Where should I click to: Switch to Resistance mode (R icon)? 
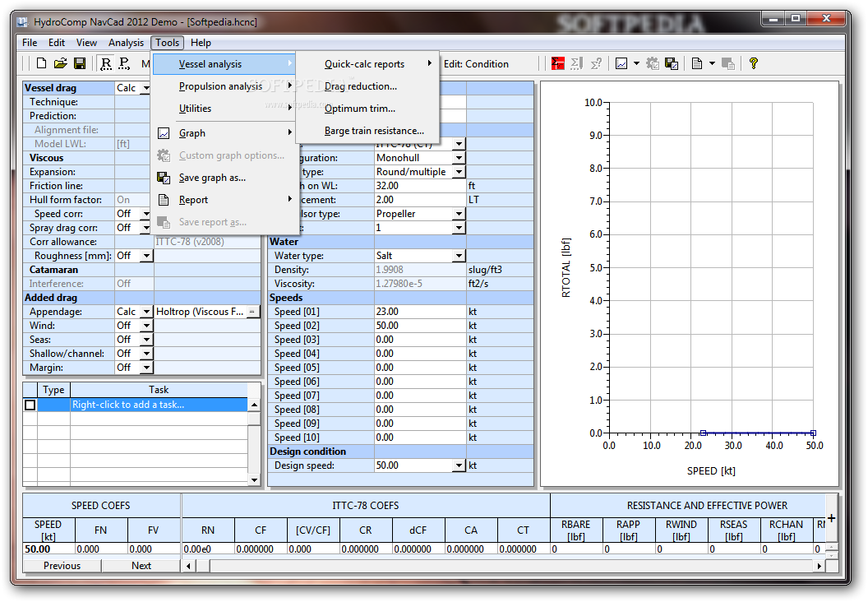[105, 63]
